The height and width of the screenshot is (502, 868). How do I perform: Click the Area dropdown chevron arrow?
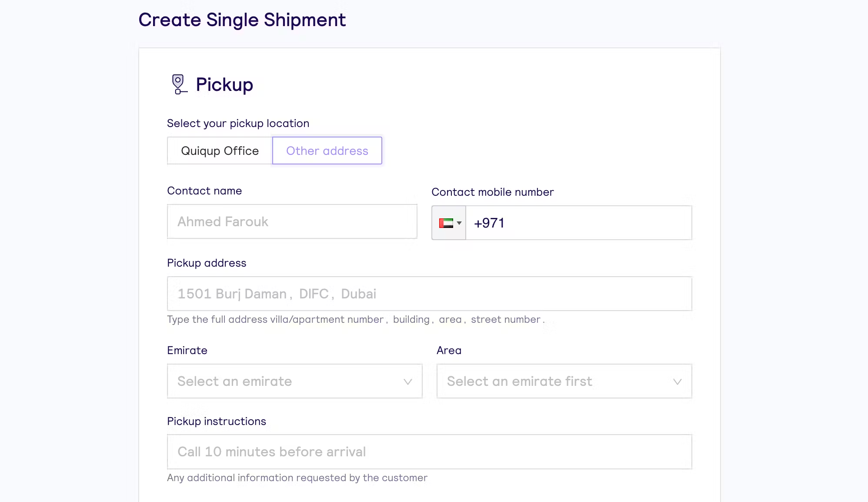click(677, 382)
